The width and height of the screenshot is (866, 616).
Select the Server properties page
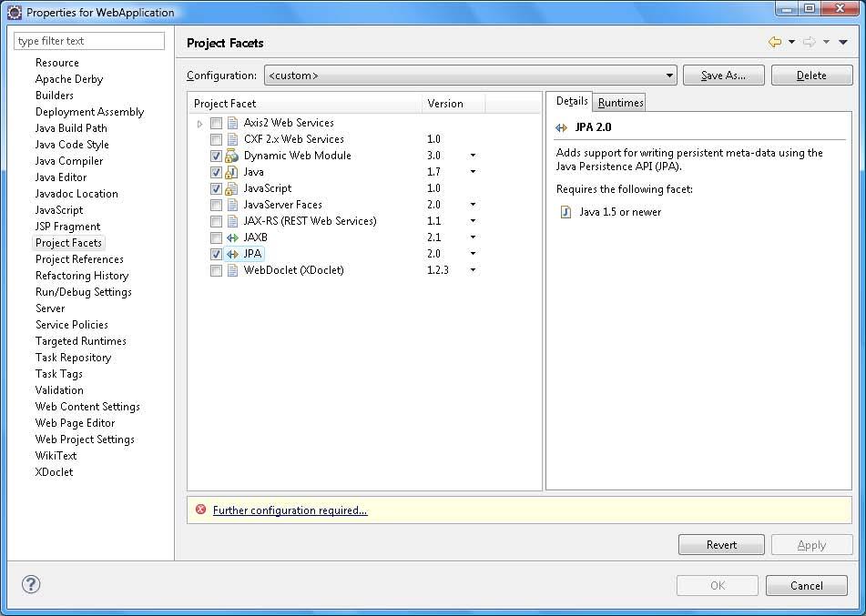[50, 308]
